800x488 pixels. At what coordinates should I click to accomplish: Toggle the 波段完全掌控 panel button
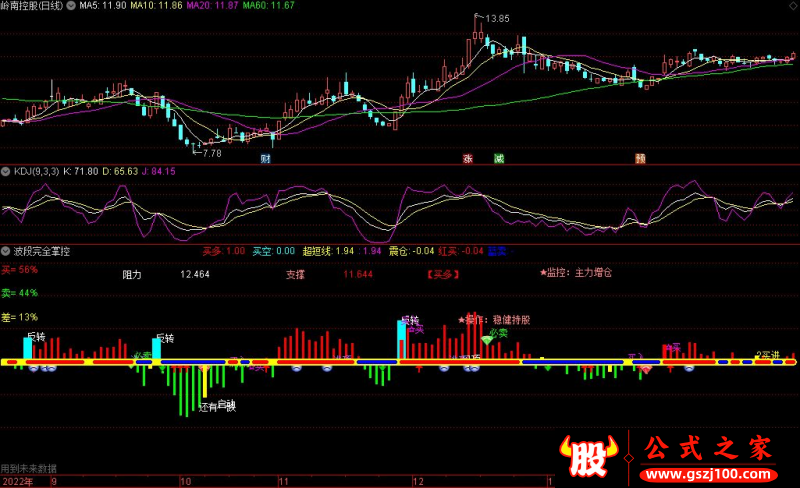pyautogui.click(x=7, y=250)
